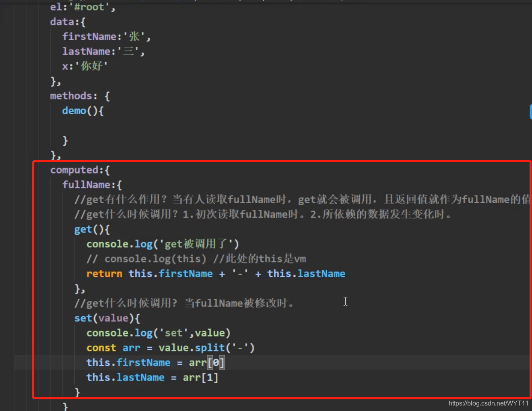Click the "return" keyword
The width and height of the screenshot is (532, 411).
[x=104, y=274]
